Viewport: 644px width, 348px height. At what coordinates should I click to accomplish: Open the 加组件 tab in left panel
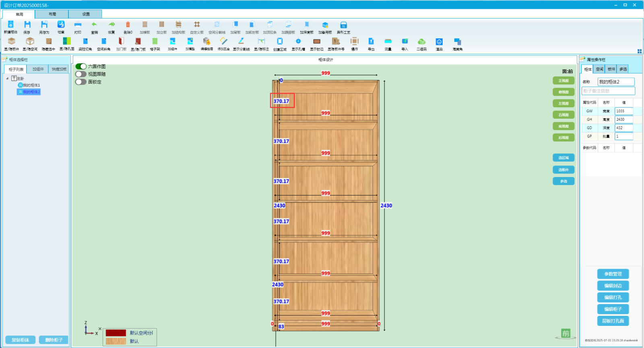click(38, 69)
